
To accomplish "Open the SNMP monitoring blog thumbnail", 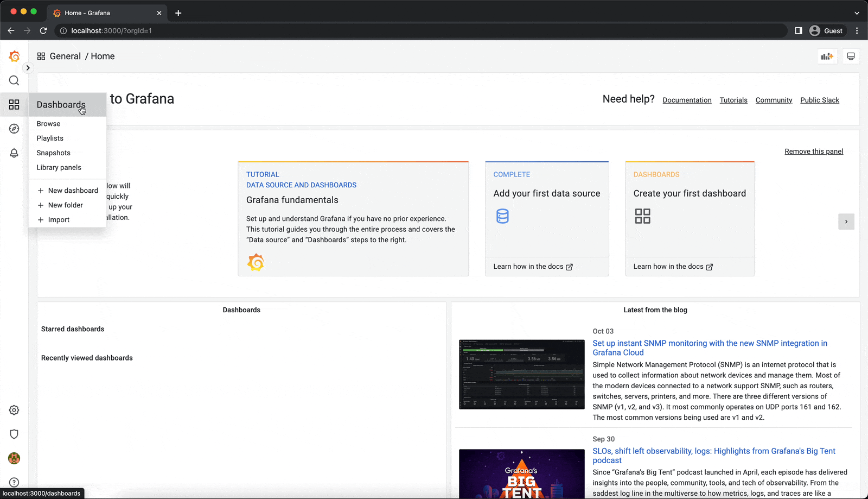I will (521, 374).
